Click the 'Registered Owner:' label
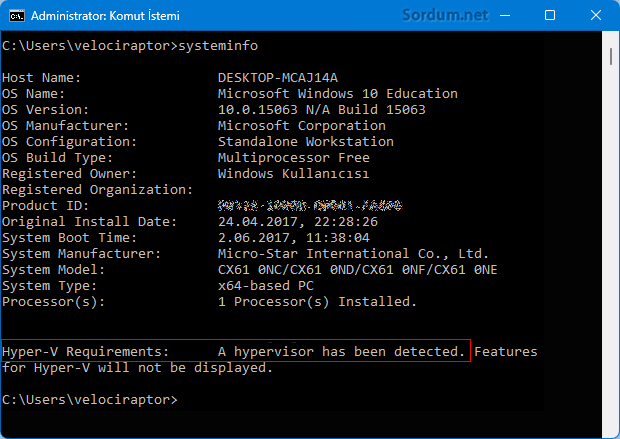Image resolution: width=620 pixels, height=439 pixels. 70,174
